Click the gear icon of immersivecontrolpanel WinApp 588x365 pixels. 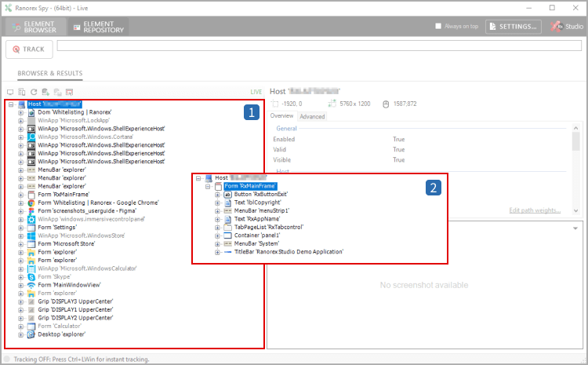pos(31,219)
